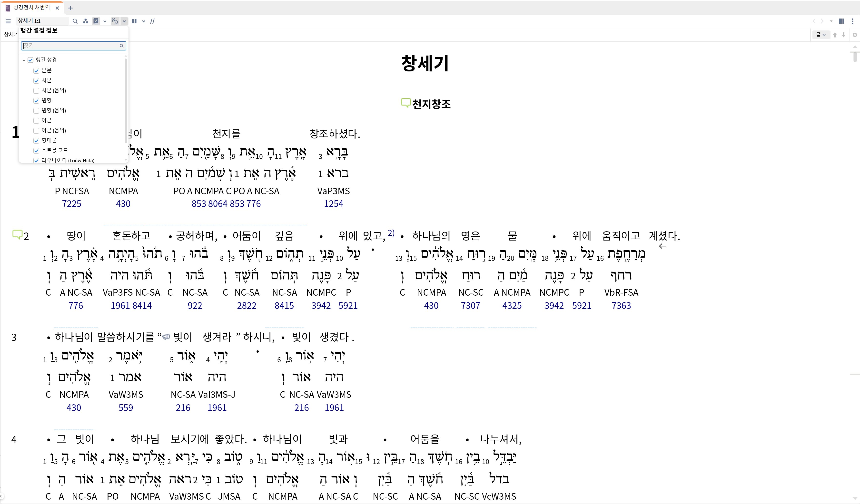The height and width of the screenshot is (504, 860).
Task: Enable the 사본 (음역) checkbox
Action: point(36,90)
